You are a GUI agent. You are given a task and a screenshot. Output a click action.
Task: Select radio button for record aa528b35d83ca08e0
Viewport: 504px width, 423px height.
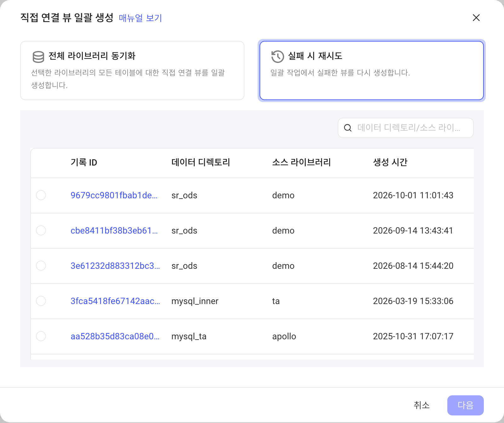click(x=41, y=336)
